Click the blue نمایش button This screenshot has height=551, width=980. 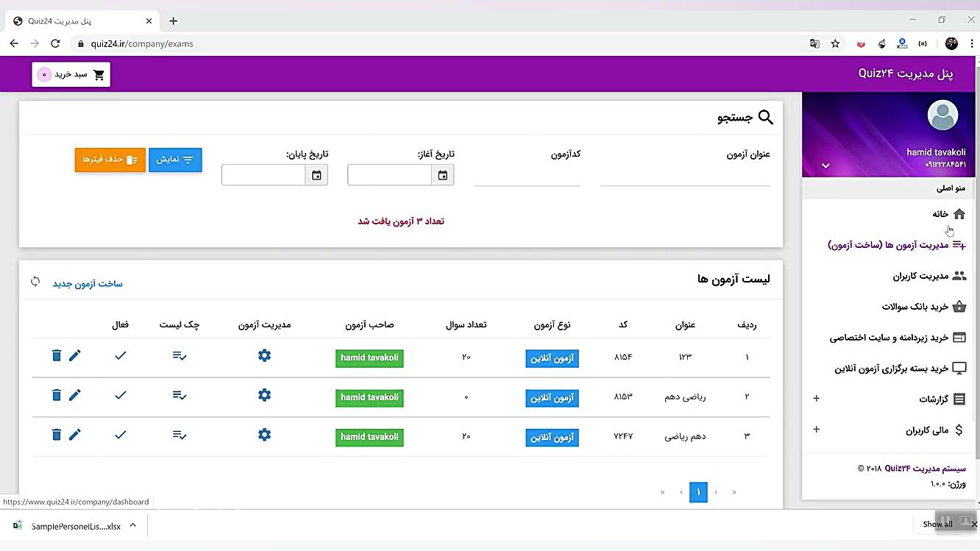175,160
